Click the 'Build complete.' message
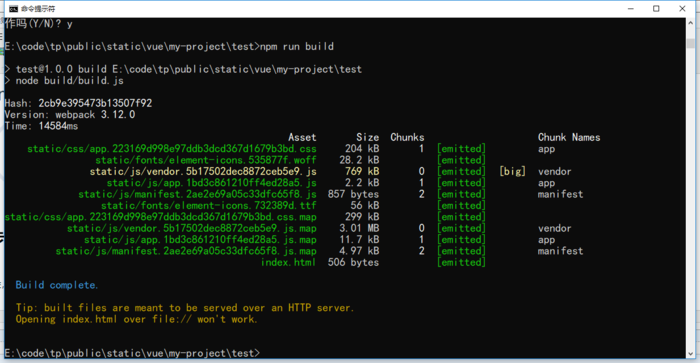 click(x=57, y=285)
